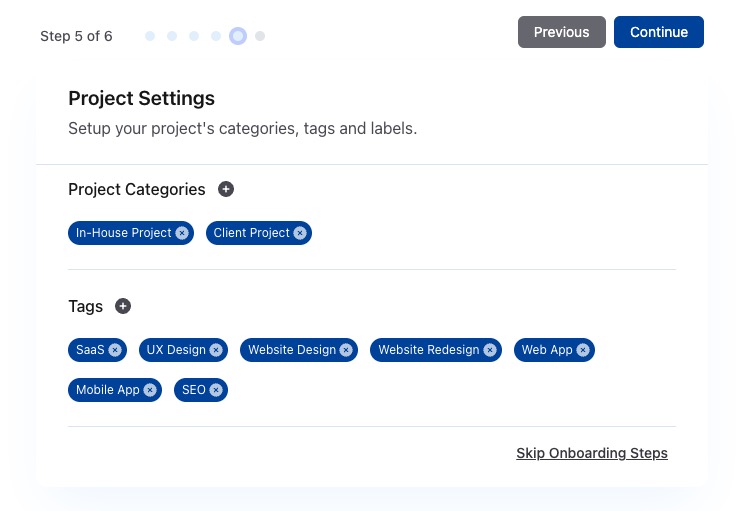Add a new project category with plus icon
Screen dimensions: 741x511
[x=226, y=189]
